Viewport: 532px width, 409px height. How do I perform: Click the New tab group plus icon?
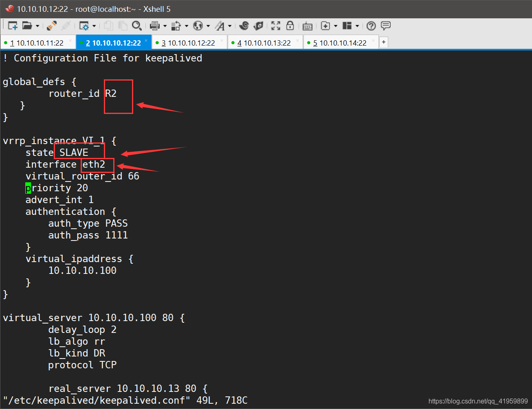[325, 26]
